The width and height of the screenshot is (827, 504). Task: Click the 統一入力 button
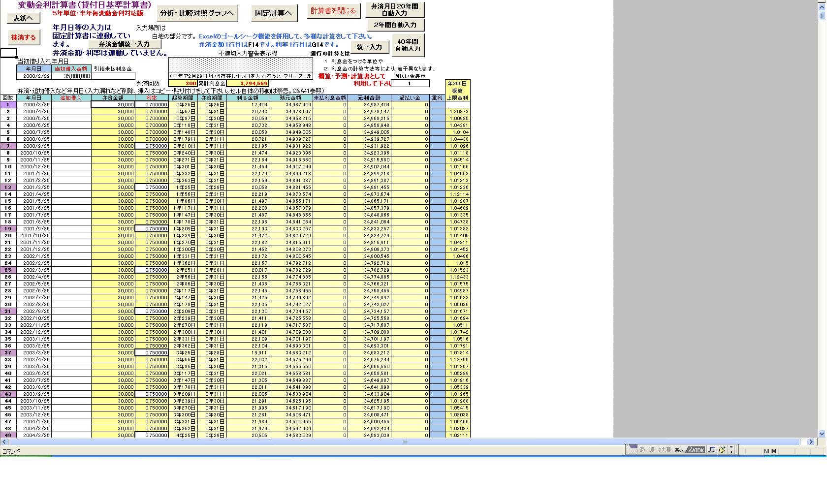pos(369,47)
